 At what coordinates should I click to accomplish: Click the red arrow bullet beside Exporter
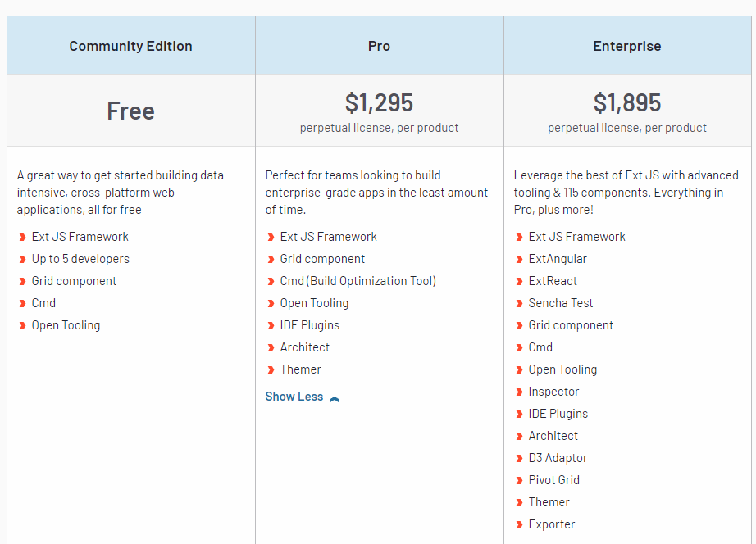(519, 525)
